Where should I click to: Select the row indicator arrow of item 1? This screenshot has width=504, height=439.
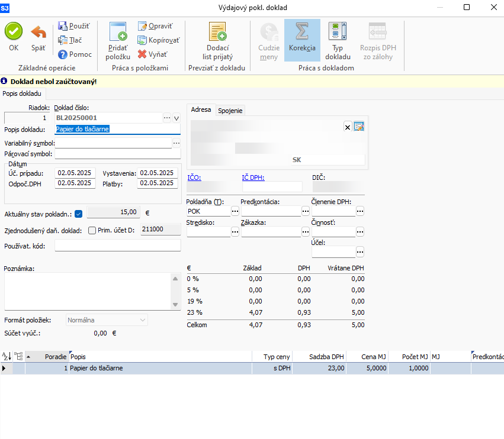[x=4, y=368]
